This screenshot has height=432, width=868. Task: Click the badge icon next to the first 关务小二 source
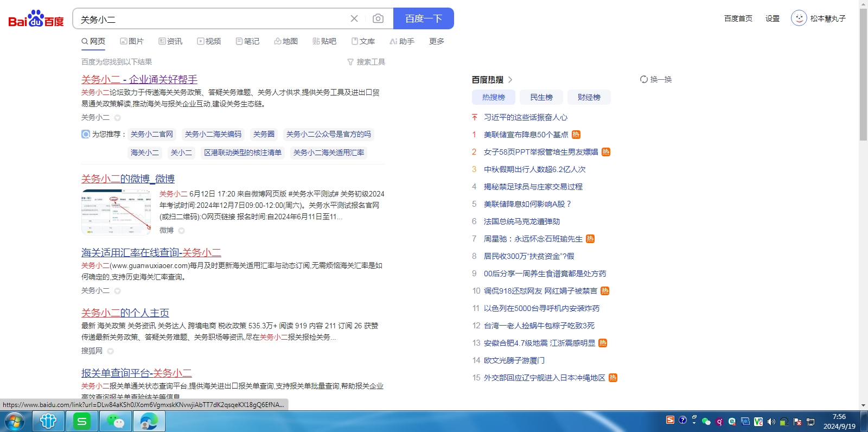pyautogui.click(x=117, y=117)
